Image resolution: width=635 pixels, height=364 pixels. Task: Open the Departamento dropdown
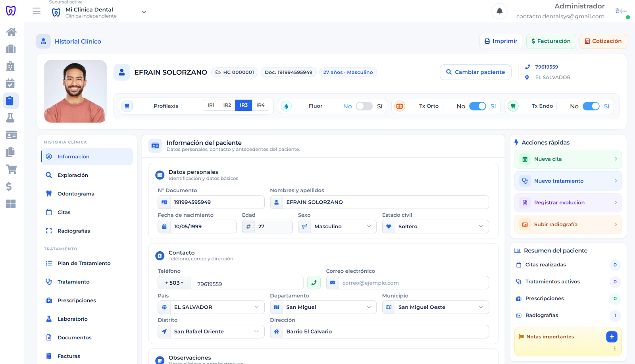(x=323, y=307)
